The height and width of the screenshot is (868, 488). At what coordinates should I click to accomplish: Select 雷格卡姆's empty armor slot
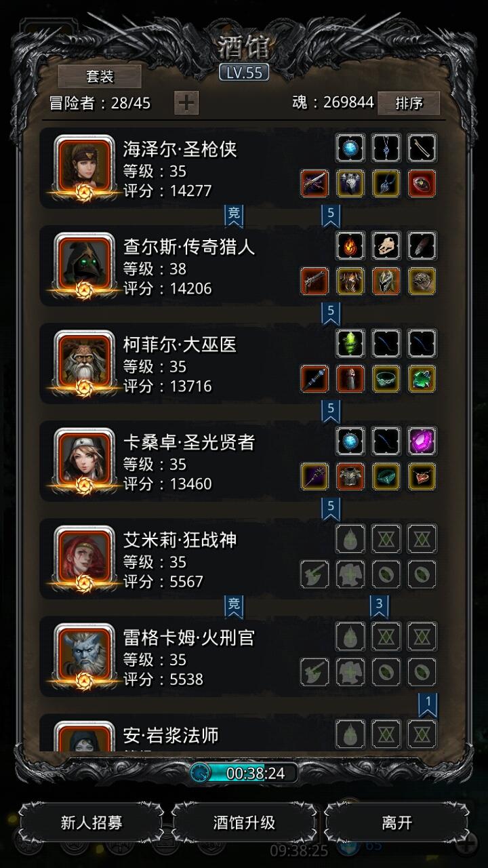pos(350,671)
